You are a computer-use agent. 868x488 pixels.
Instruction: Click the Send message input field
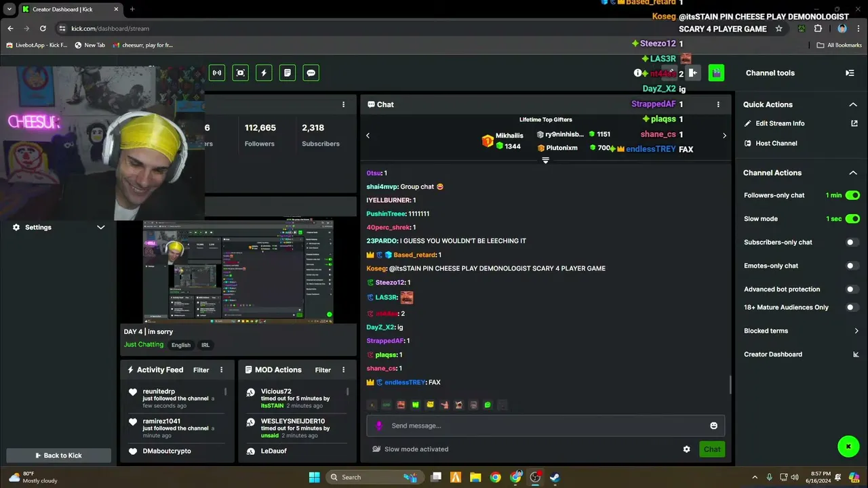pos(546,426)
